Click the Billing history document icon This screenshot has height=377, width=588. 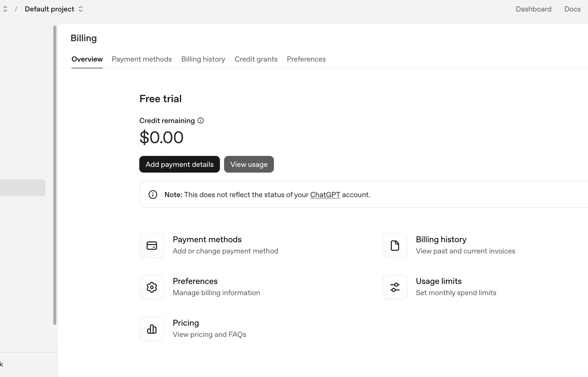tap(395, 246)
